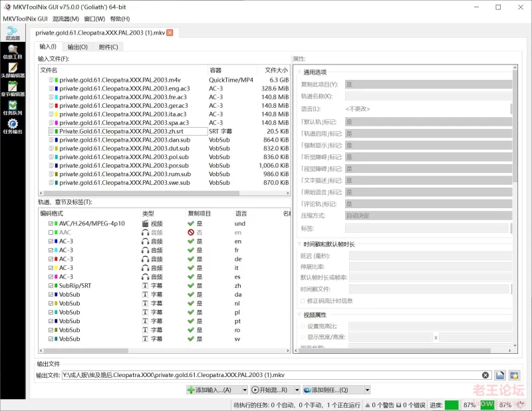Switch to the Attachments (C) tab

pyautogui.click(x=108, y=47)
